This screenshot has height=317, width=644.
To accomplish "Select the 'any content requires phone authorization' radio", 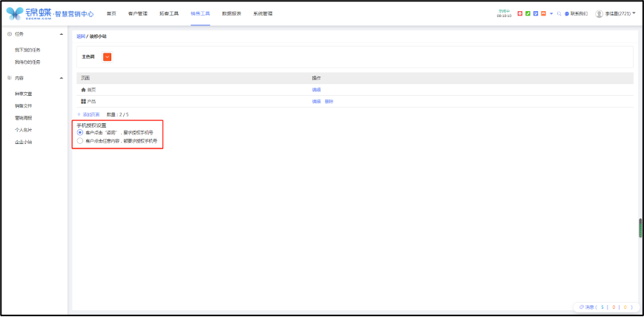I will (x=80, y=140).
